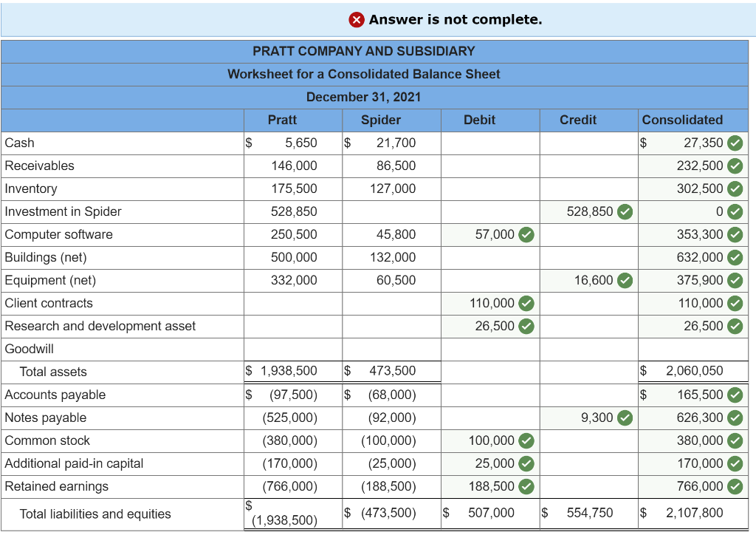This screenshot has height=535, width=756.
Task: Select the checkmark beside Client contracts 110,000 debit
Action: pyautogui.click(x=525, y=303)
